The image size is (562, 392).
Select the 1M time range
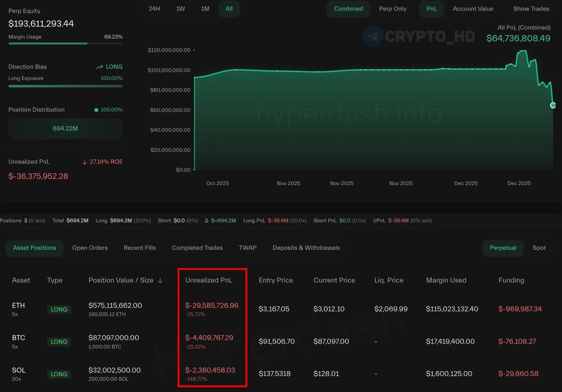point(205,9)
